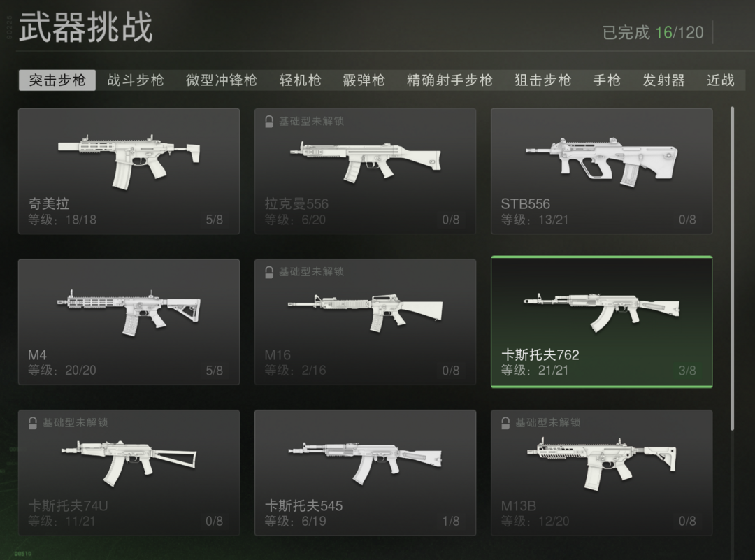Switch to the 微型冲锋枪 tab
Image resolution: width=755 pixels, height=560 pixels.
click(222, 80)
